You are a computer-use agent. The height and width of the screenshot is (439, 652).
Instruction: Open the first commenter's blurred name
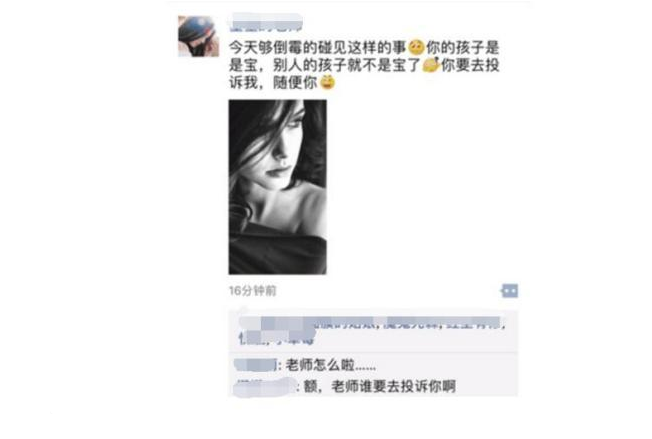pyautogui.click(x=255, y=365)
